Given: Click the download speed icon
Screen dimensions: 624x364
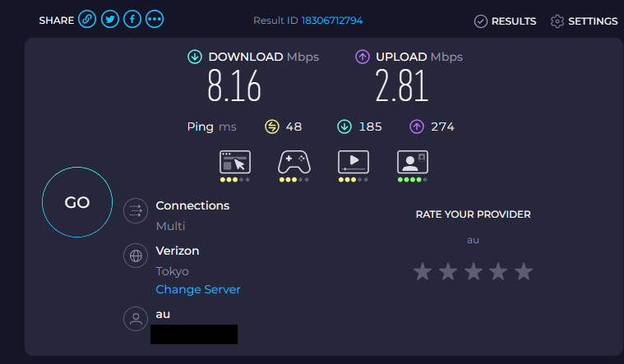Looking at the screenshot, I should coord(195,57).
